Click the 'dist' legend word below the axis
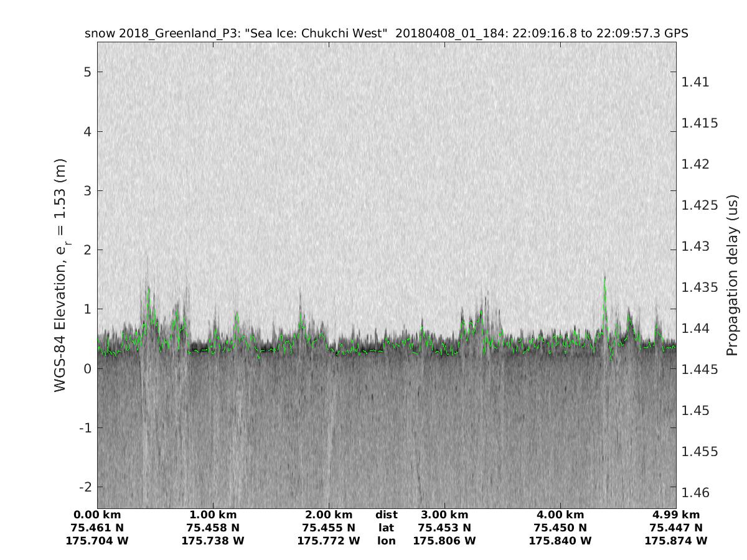 pos(386,515)
